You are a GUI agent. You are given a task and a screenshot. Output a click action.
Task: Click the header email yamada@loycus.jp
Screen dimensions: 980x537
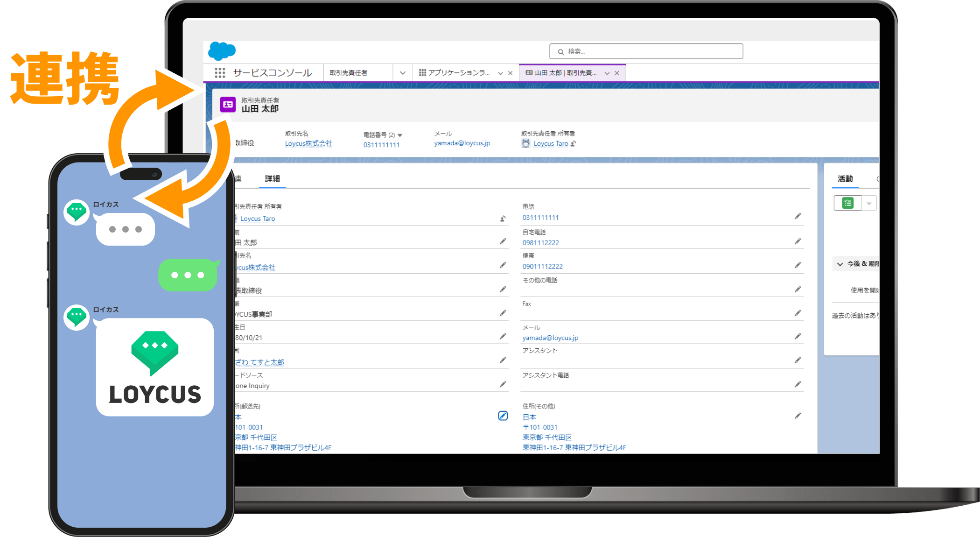tap(462, 143)
